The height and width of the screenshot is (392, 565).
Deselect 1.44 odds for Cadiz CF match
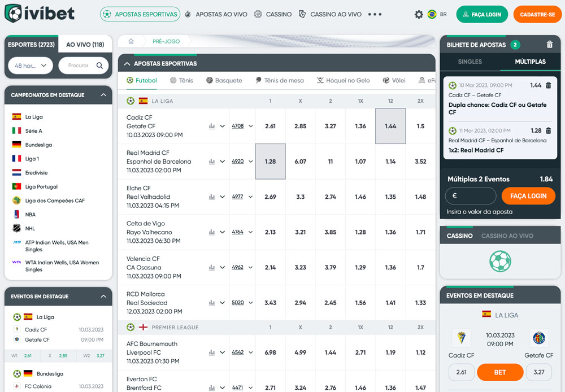coord(390,126)
